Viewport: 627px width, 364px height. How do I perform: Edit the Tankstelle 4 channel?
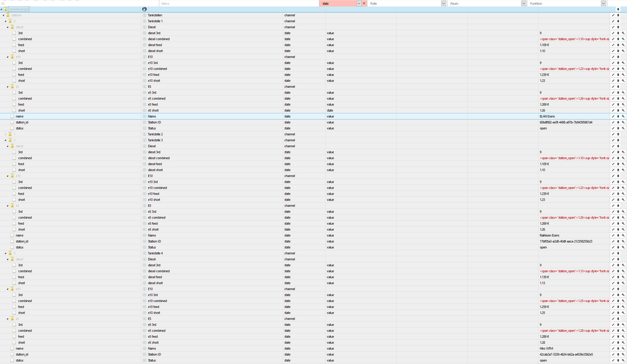coord(613,253)
